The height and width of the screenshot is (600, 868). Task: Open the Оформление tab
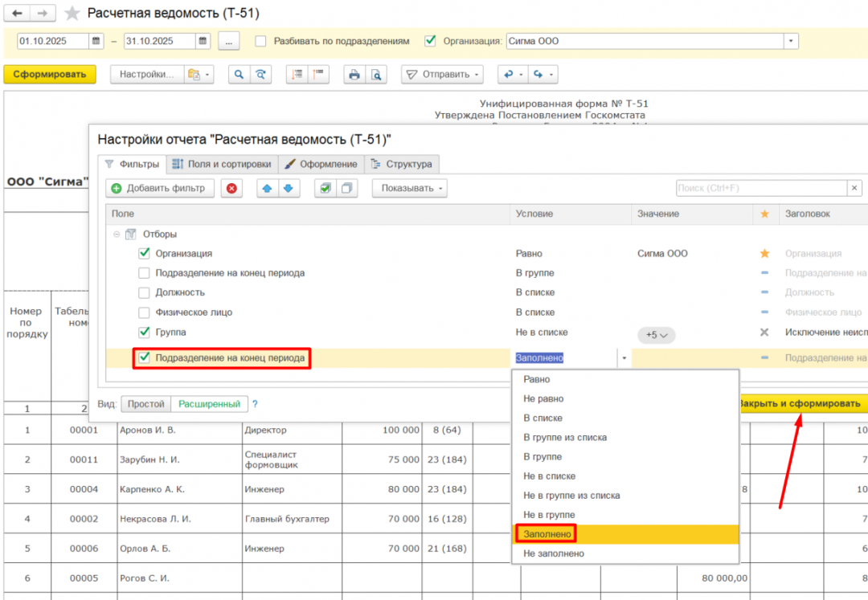tap(321, 164)
